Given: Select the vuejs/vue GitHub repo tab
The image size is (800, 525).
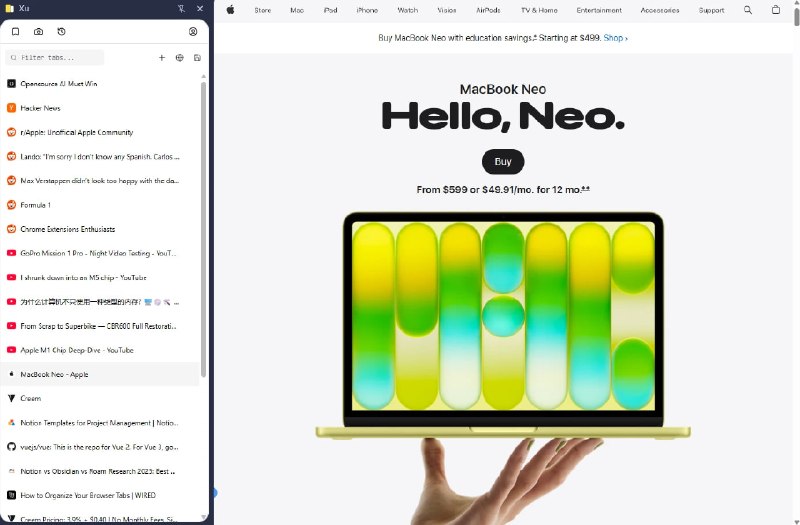Looking at the screenshot, I should tap(100, 447).
